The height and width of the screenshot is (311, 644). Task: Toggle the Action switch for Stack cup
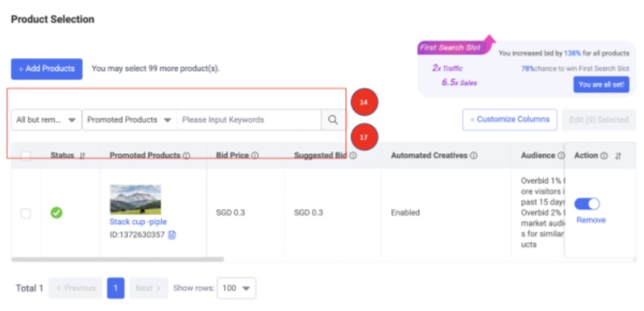(587, 204)
